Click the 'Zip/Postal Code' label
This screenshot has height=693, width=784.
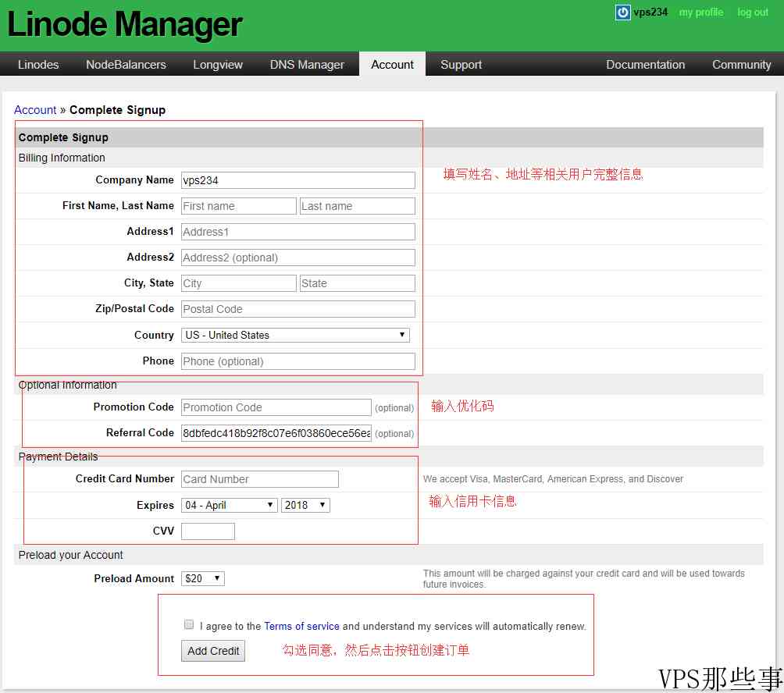pyautogui.click(x=134, y=309)
